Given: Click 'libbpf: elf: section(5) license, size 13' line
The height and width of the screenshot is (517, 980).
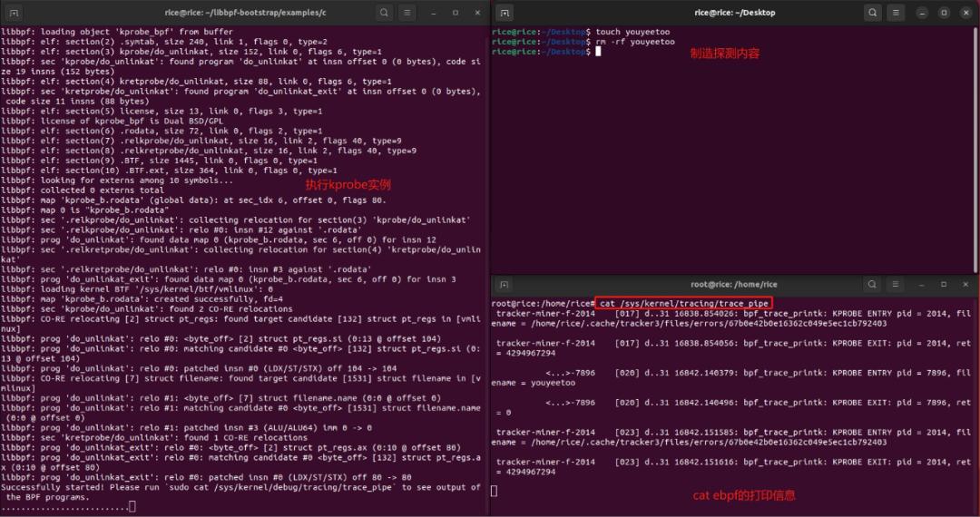Looking at the screenshot, I should 162,112.
